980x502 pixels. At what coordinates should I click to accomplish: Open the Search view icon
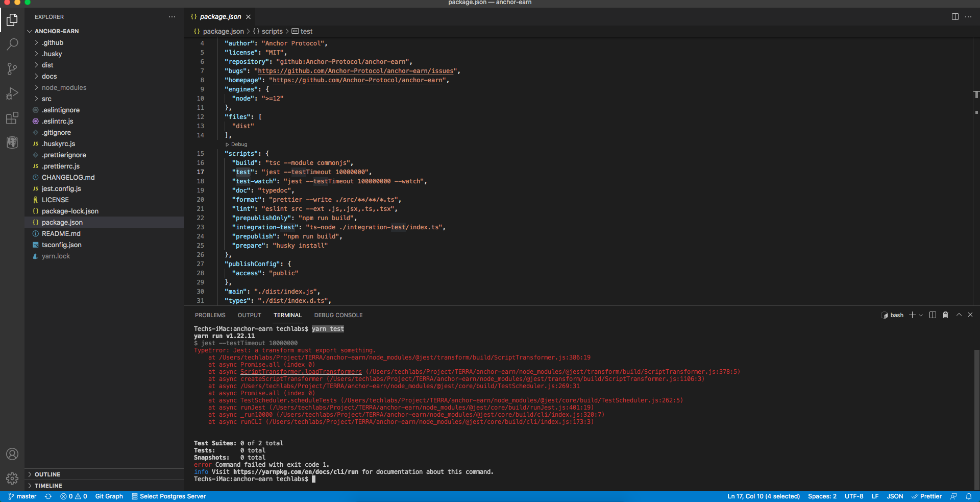click(x=12, y=44)
